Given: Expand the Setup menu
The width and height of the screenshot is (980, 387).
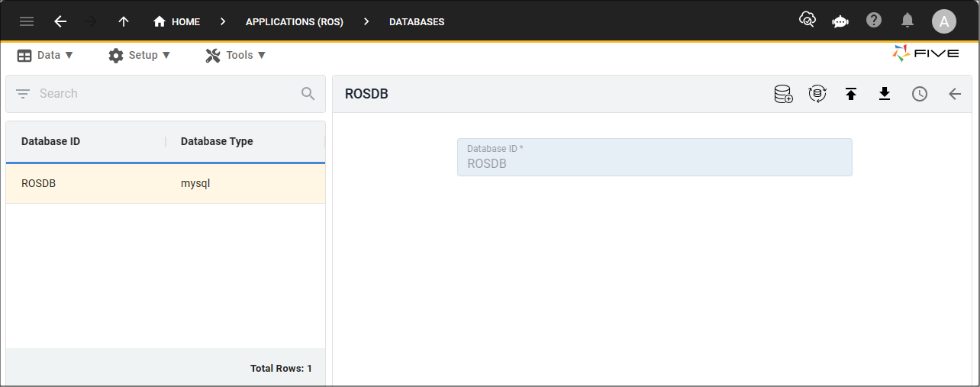Looking at the screenshot, I should (139, 55).
